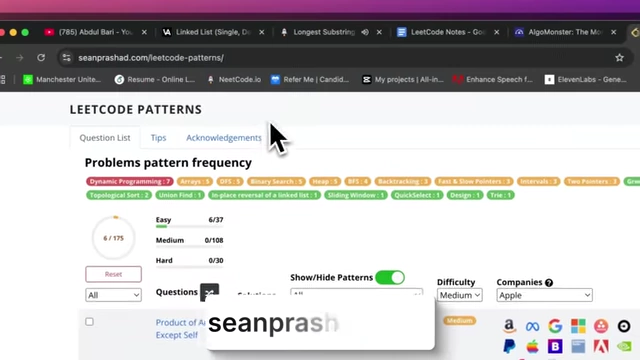Click the Microsoft company logo
The image size is (640, 360).
tap(578, 326)
